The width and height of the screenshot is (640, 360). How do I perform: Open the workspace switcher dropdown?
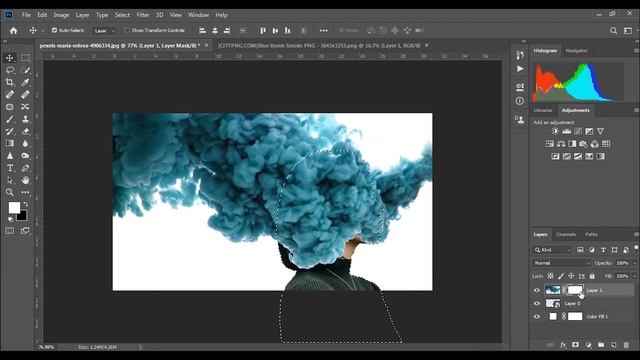(x=628, y=31)
